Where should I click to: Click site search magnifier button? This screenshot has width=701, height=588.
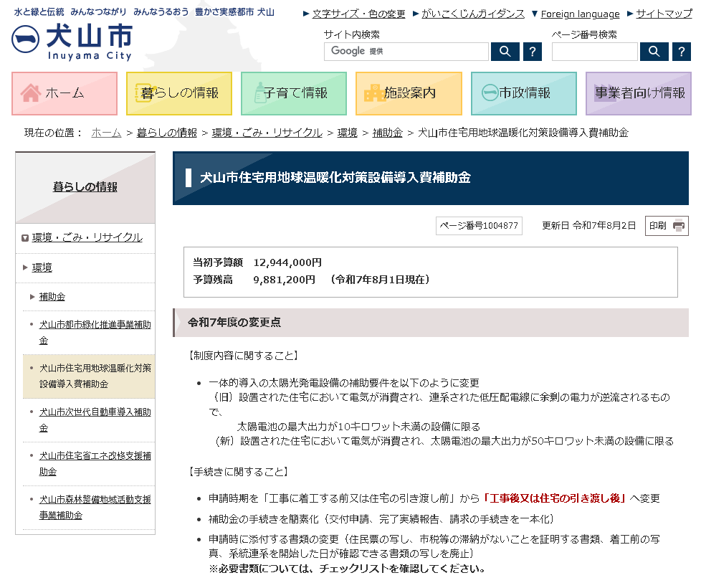(x=505, y=52)
